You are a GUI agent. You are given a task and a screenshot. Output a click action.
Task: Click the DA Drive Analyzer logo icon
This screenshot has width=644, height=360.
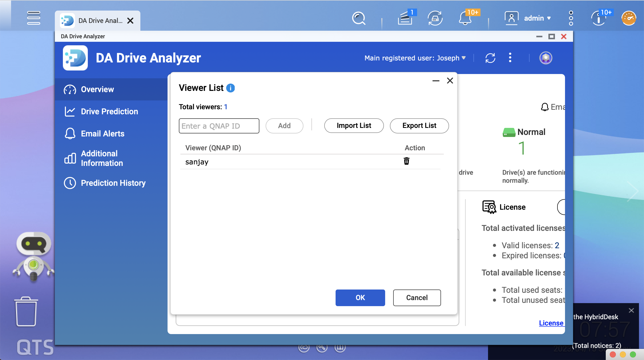(x=75, y=58)
